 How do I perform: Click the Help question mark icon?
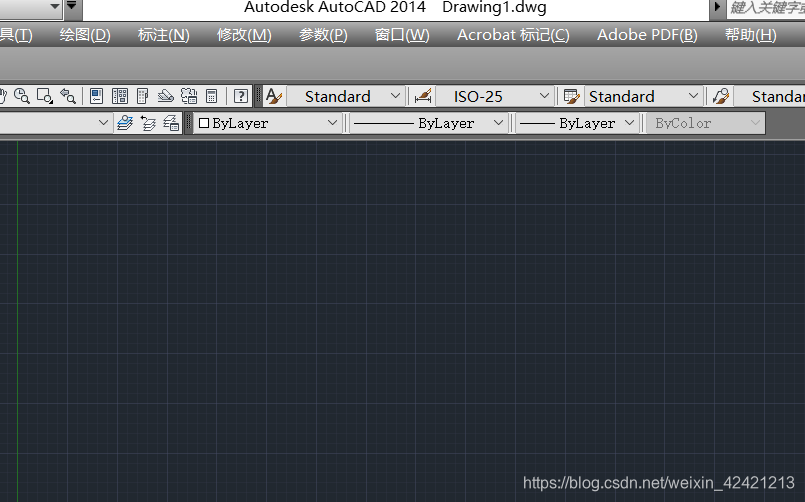(x=241, y=96)
